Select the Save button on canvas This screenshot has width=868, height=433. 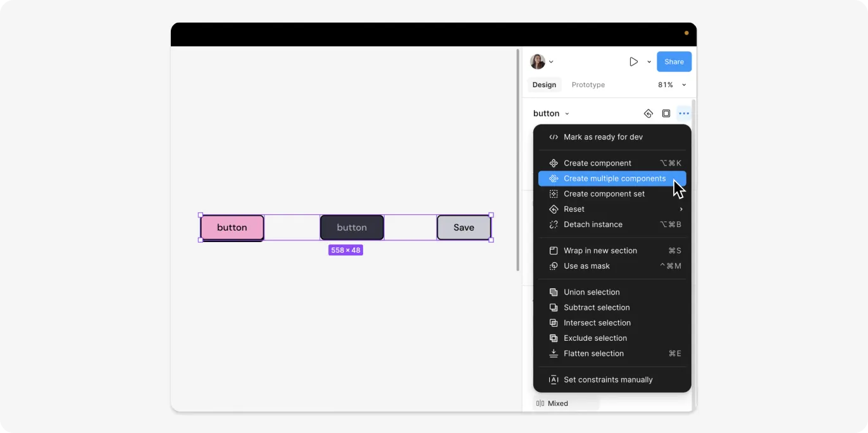click(x=464, y=228)
